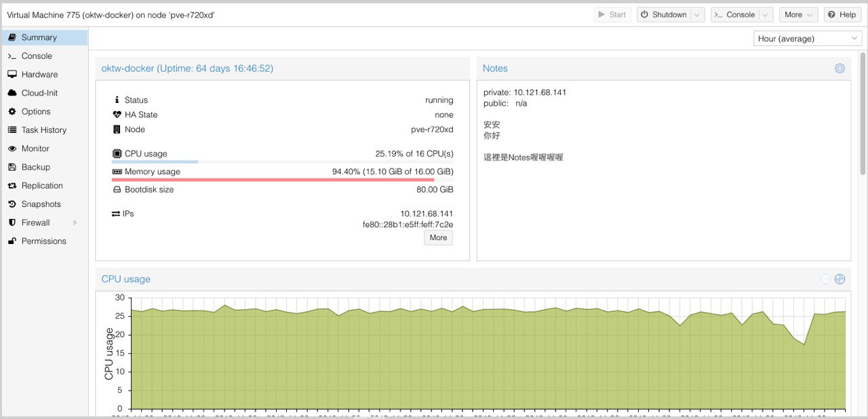868x419 pixels.
Task: Click the Bootdisk size drive icon
Action: (117, 190)
